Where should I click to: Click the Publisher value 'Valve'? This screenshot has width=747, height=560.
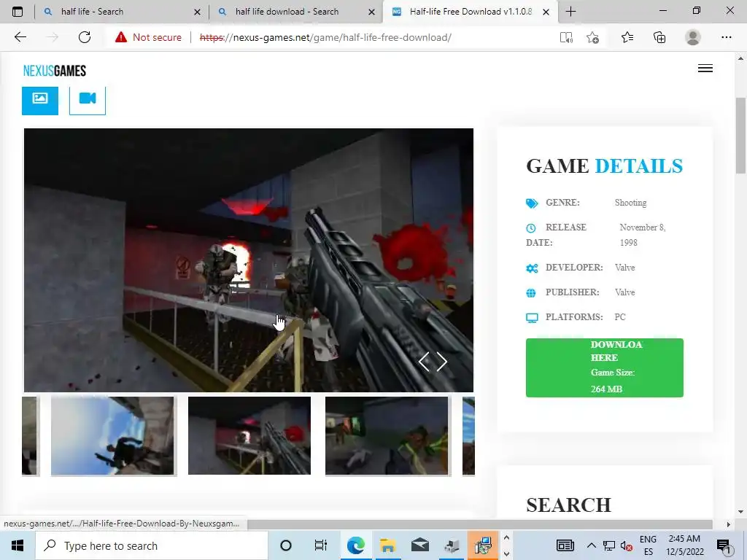624,292
